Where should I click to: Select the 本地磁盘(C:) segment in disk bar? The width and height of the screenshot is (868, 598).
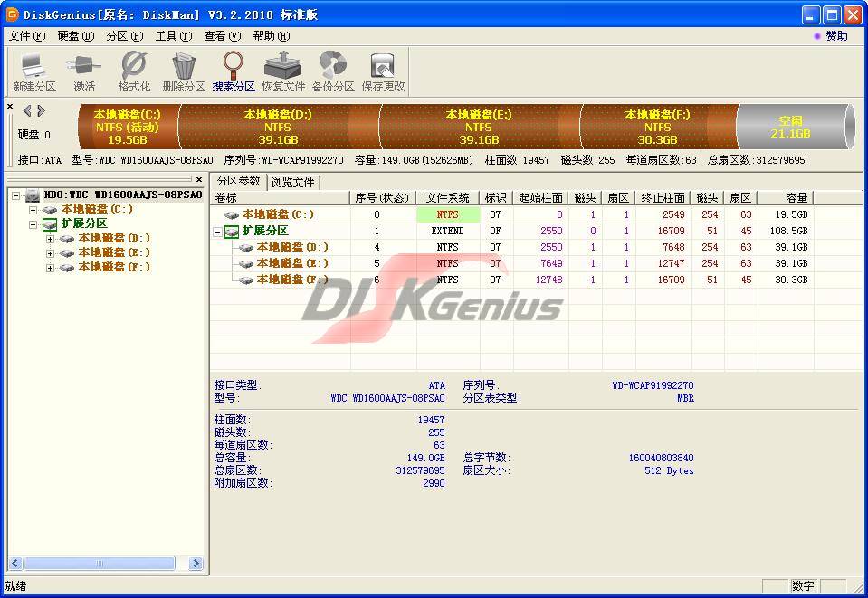click(129, 127)
